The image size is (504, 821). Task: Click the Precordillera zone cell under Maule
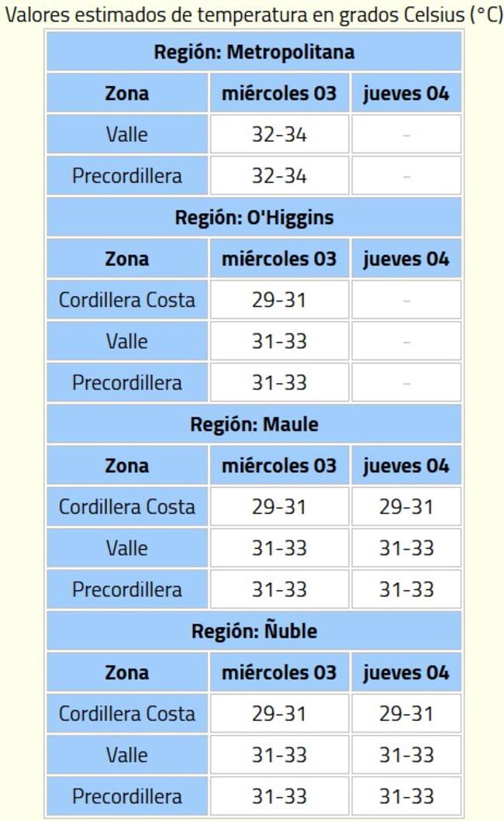[127, 589]
